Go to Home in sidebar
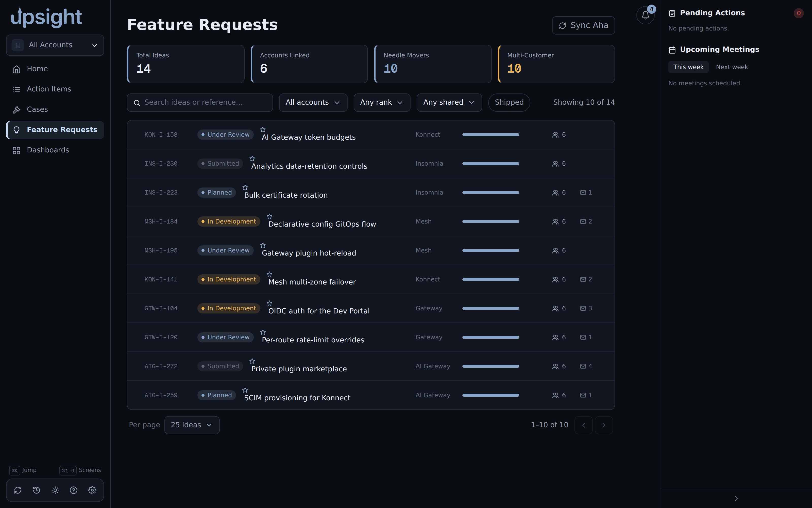The height and width of the screenshot is (508, 812). [55, 69]
